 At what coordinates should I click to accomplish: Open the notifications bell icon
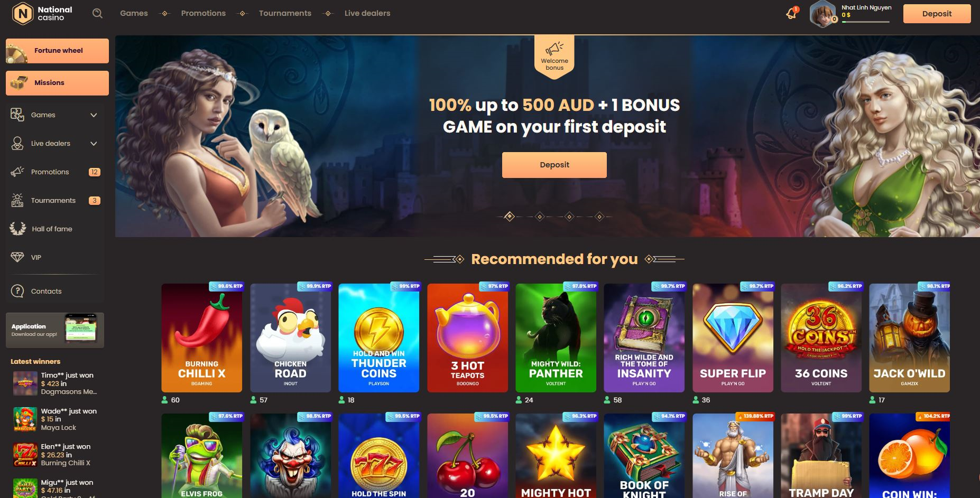coord(792,13)
